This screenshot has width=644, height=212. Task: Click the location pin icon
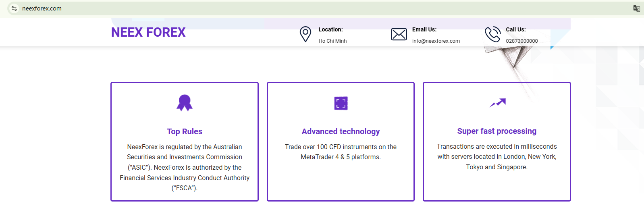pos(305,34)
